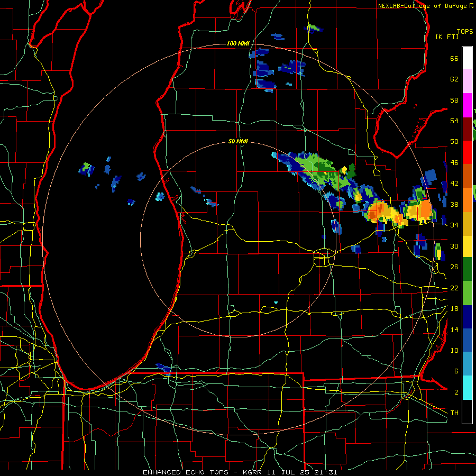The image size is (476, 476).
Task: Click the 100 NMI range ring label
Action: (x=238, y=44)
